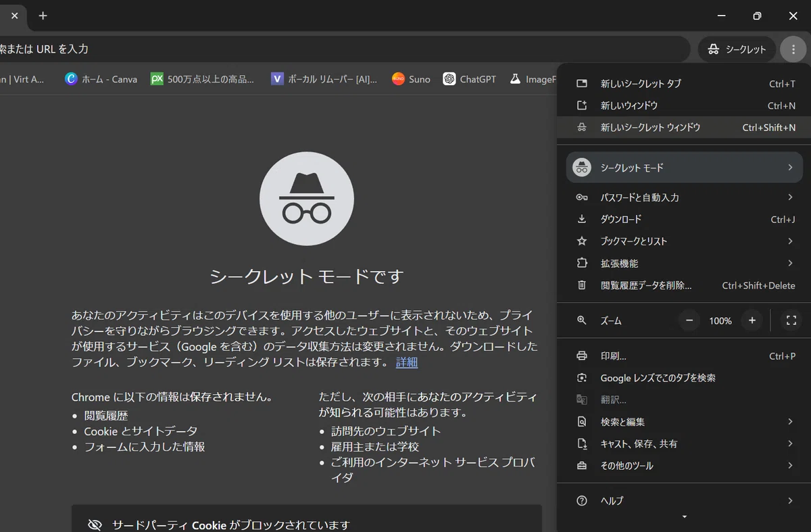Expand ヘルプ chevron arrow

(x=790, y=501)
